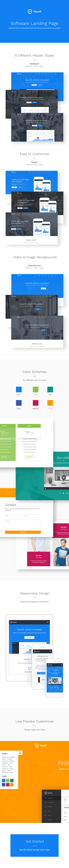
Task: Click the Twitter icon in teal section
Action: click(63, 493)
